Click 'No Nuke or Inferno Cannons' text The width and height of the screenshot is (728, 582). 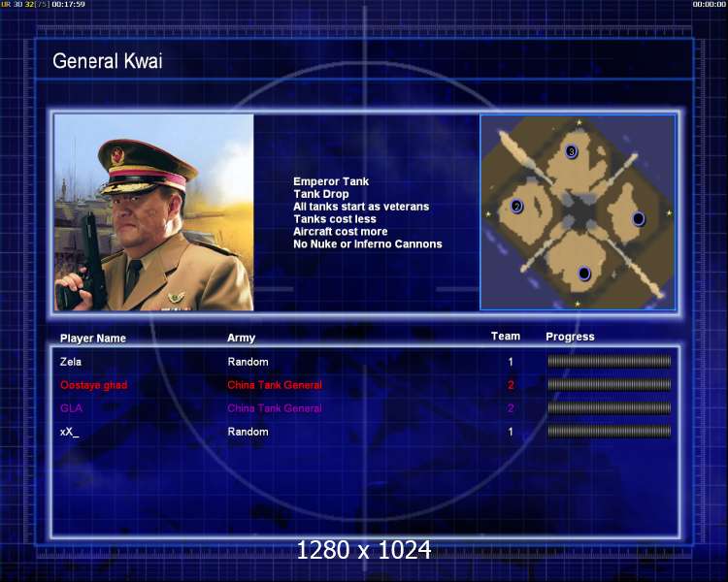click(x=368, y=244)
